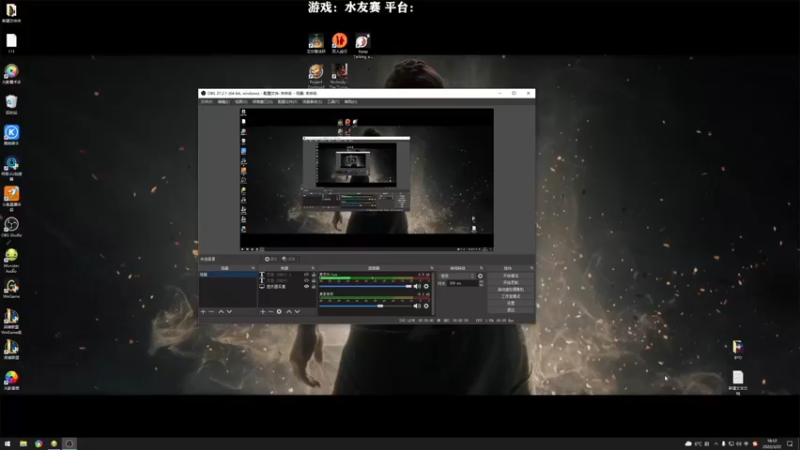Click the OBS preview canvas
The width and height of the screenshot is (800, 450).
coord(366,179)
